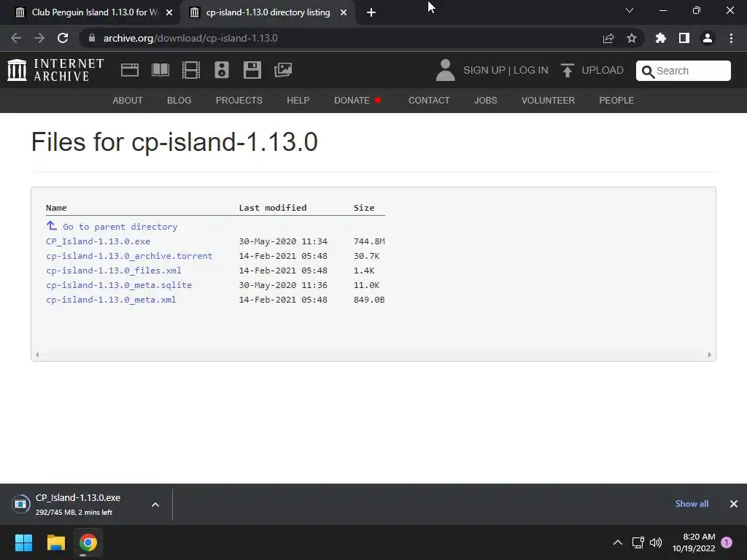Viewport: 747px width, 560px height.
Task: Open the JOBS menu item
Action: coord(485,101)
